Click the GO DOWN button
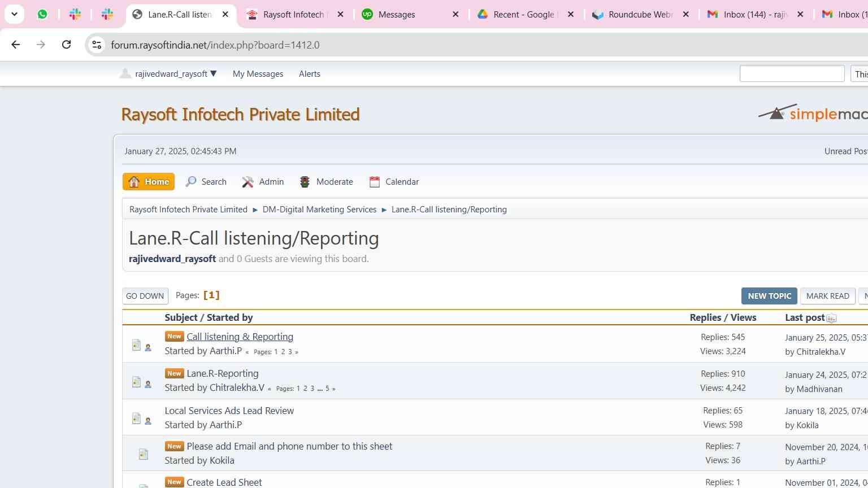868x488 pixels. coord(145,296)
